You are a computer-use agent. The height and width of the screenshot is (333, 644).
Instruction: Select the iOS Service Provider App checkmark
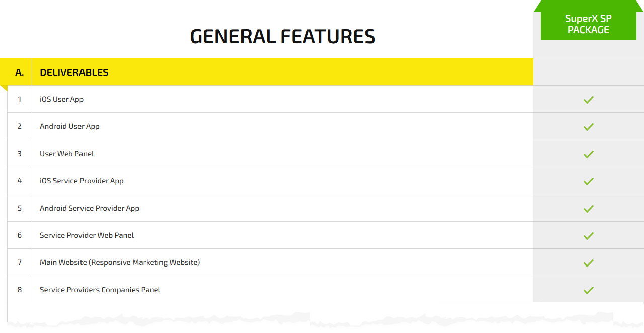coord(589,181)
